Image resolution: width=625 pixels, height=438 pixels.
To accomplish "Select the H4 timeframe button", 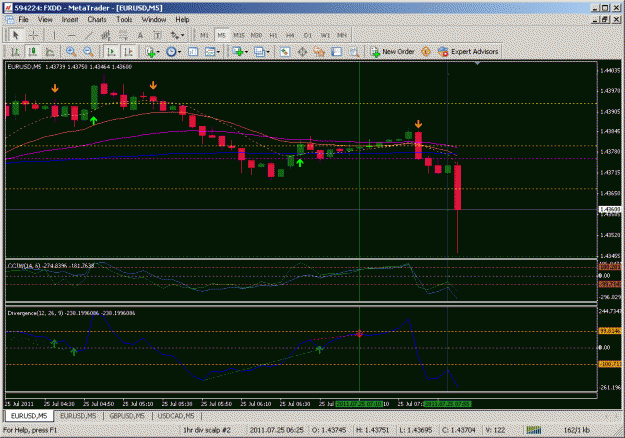I will pyautogui.click(x=290, y=35).
